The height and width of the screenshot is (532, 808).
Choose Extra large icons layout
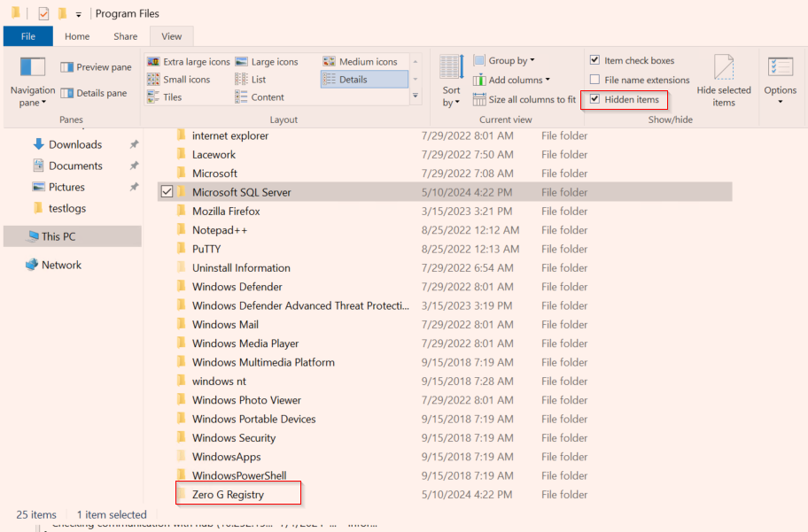[188, 62]
